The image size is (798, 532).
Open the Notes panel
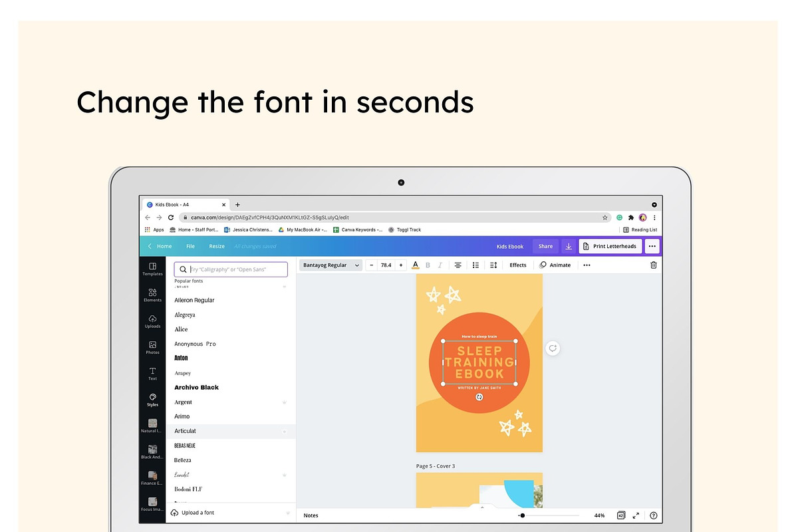[311, 515]
